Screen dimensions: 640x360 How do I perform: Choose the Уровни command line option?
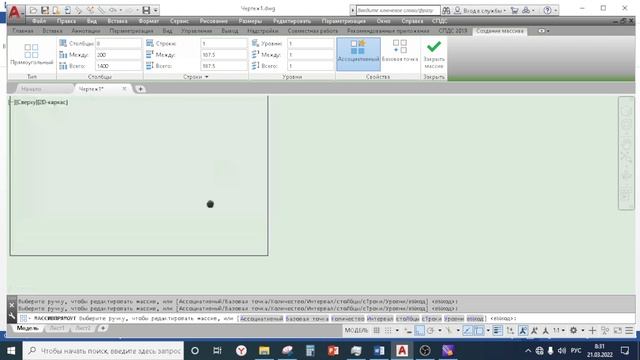454,318
